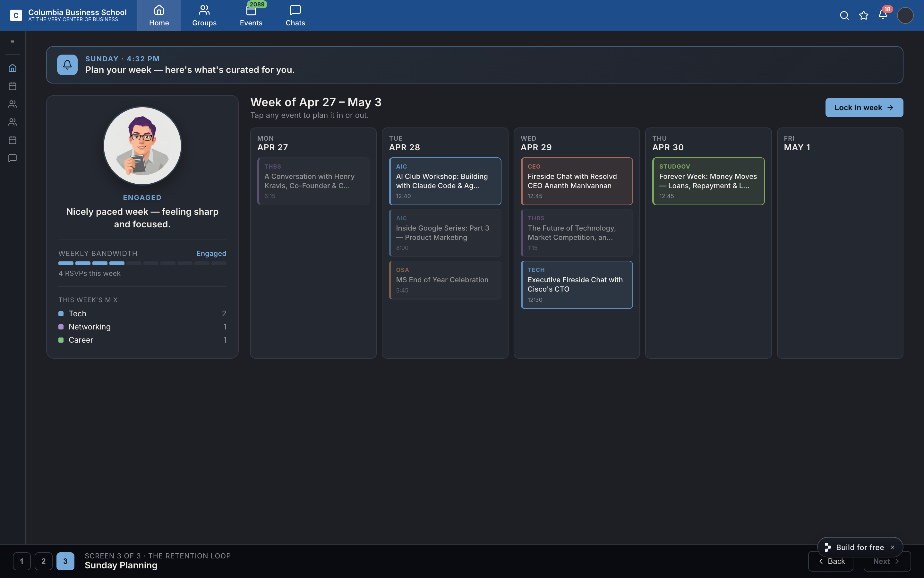Toggle the Forever Week: Money Moves event card
This screenshot has height=578, width=924.
[x=708, y=181]
